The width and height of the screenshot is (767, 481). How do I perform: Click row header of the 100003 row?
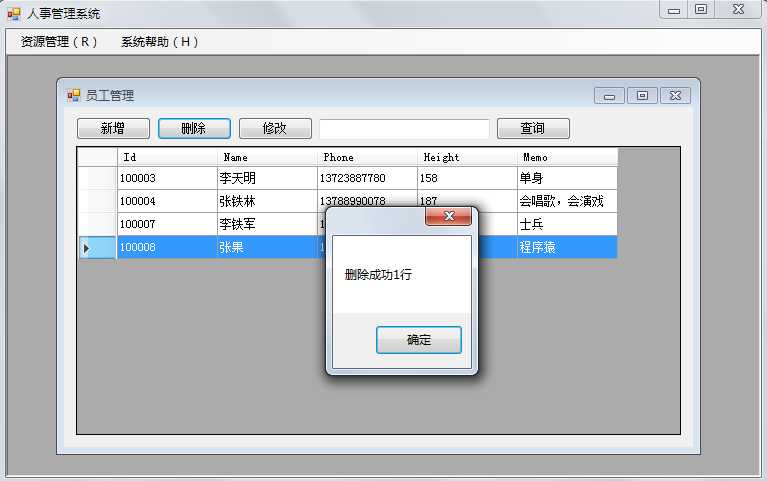point(97,178)
